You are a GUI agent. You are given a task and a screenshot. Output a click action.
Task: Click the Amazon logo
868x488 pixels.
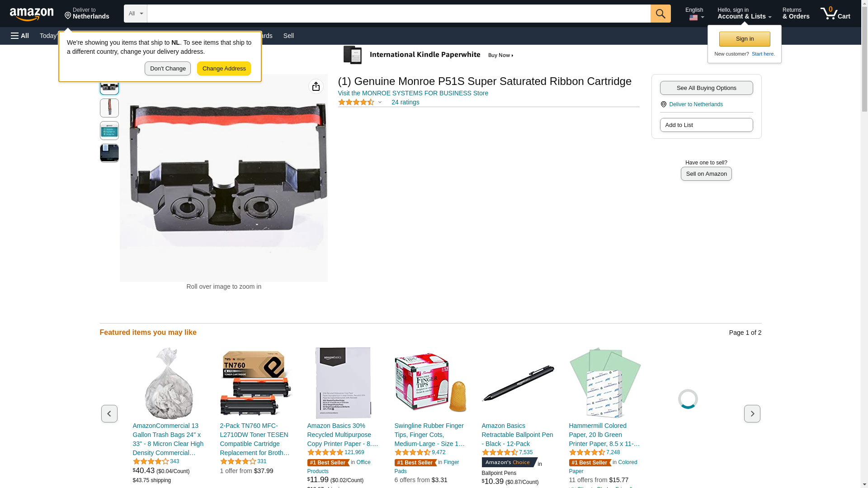tap(32, 14)
